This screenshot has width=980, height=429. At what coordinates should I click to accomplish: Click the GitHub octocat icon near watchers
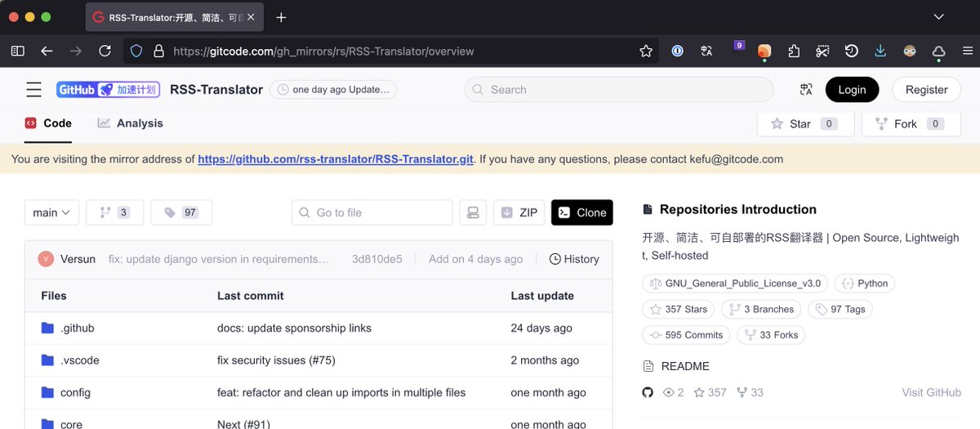[648, 392]
